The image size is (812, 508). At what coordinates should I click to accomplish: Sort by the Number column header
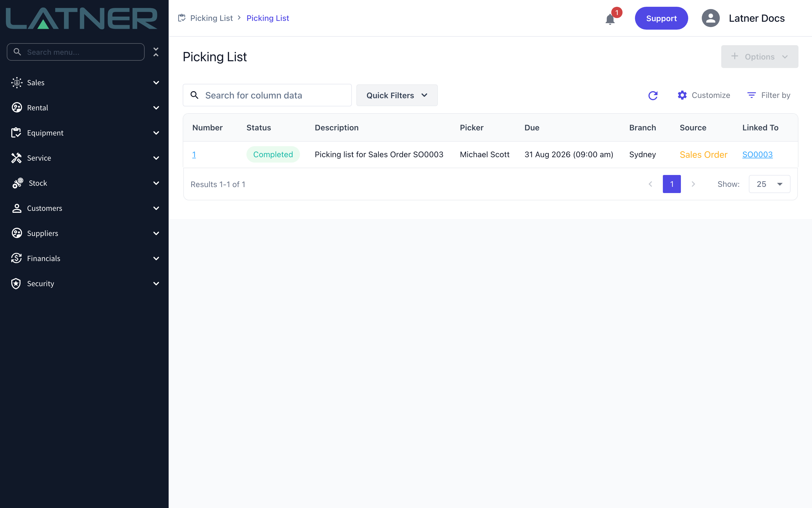207,128
